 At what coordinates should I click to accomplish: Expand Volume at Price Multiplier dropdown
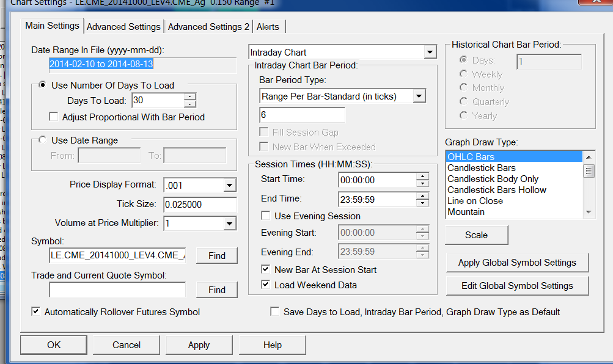(x=229, y=224)
